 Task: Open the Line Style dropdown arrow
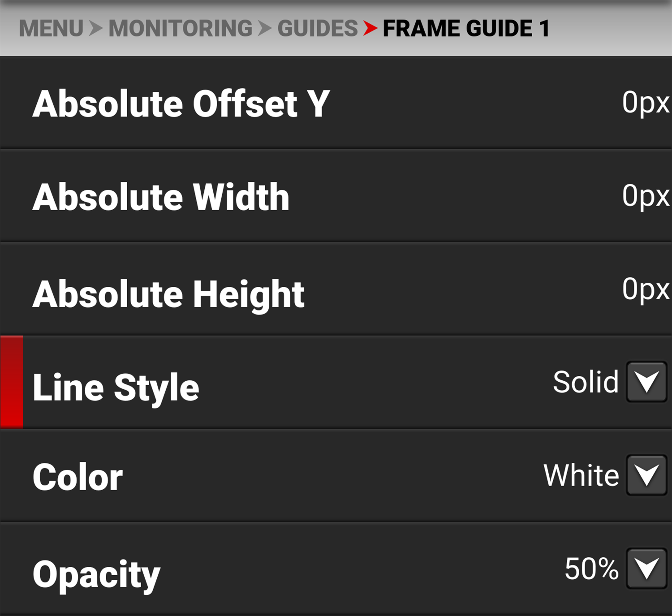(646, 382)
